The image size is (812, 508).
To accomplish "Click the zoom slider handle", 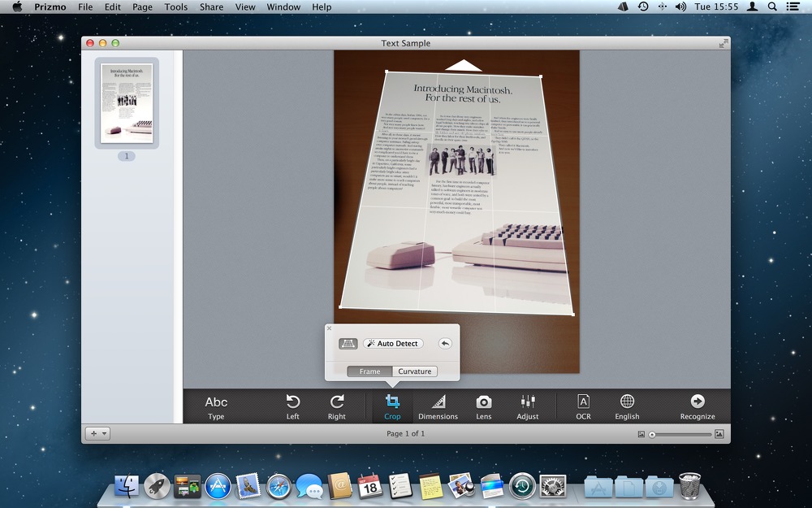I will click(652, 434).
